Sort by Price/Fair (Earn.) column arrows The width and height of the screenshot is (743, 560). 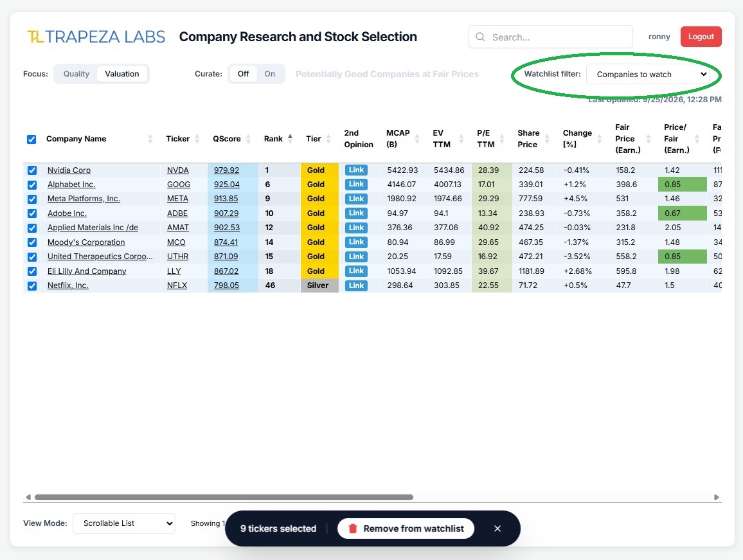(697, 139)
